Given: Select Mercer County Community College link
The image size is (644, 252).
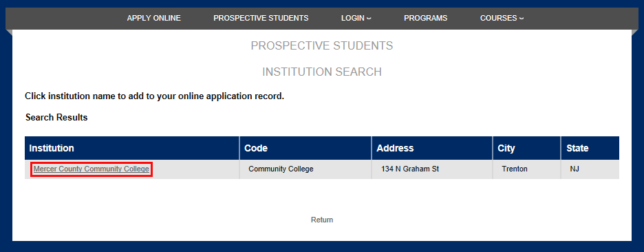Looking at the screenshot, I should click(92, 169).
